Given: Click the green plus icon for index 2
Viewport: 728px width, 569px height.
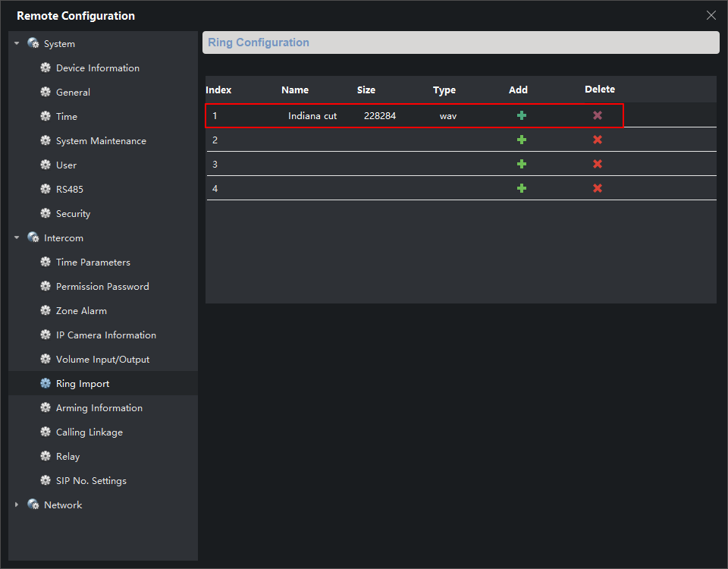Looking at the screenshot, I should pyautogui.click(x=521, y=140).
